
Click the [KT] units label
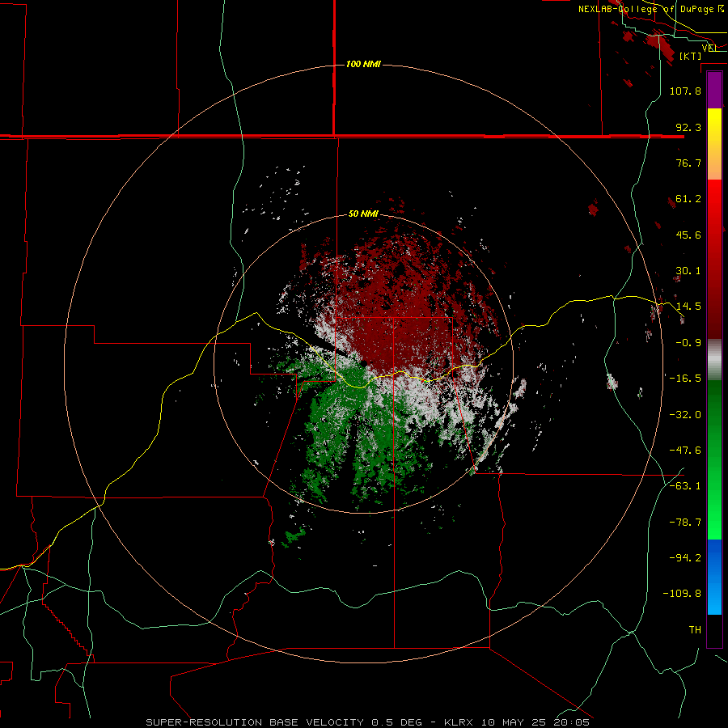(x=690, y=56)
